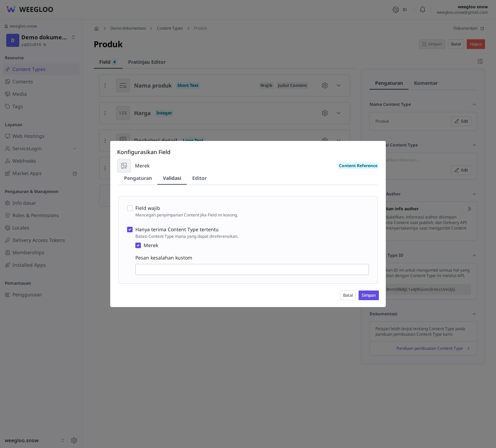Expand the Nama produk field row

pyautogui.click(x=339, y=85)
